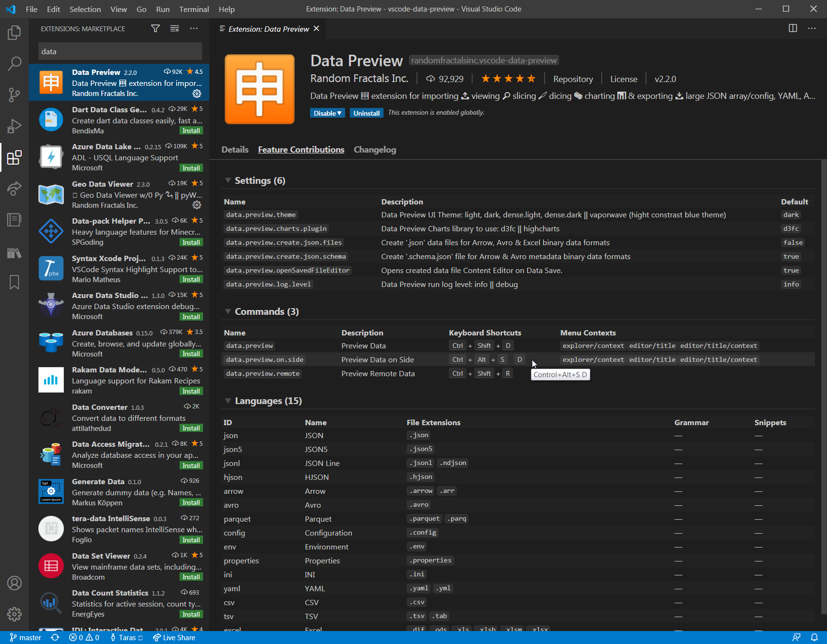The height and width of the screenshot is (644, 827).
Task: Select the Rakam Data Model extension entry
Action: (x=119, y=380)
